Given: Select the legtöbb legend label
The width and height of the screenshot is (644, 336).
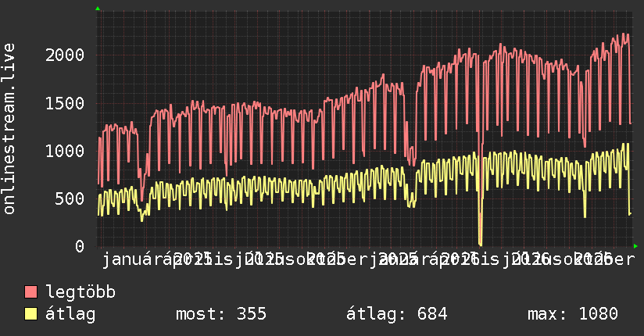Looking at the screenshot, I should 80,292.
